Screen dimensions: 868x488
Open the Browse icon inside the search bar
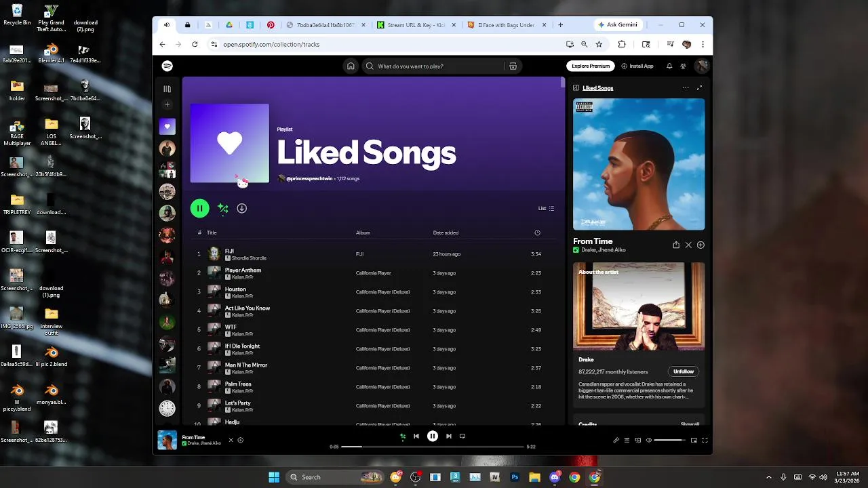click(x=513, y=66)
